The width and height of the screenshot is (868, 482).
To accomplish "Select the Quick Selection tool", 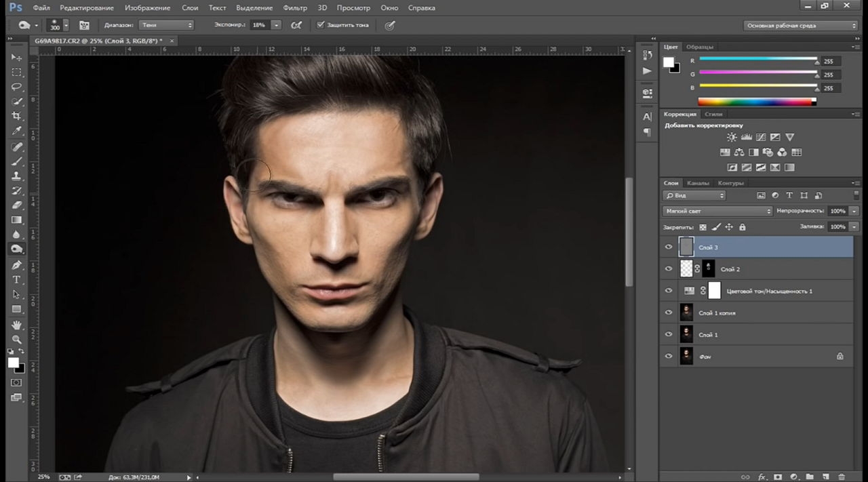I will pyautogui.click(x=16, y=102).
